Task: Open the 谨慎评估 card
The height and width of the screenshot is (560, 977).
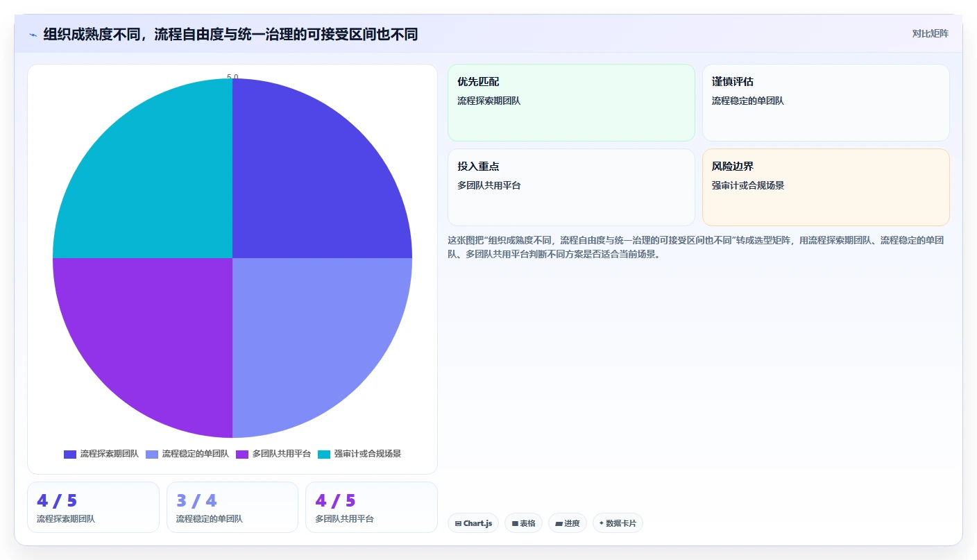Action: point(826,103)
